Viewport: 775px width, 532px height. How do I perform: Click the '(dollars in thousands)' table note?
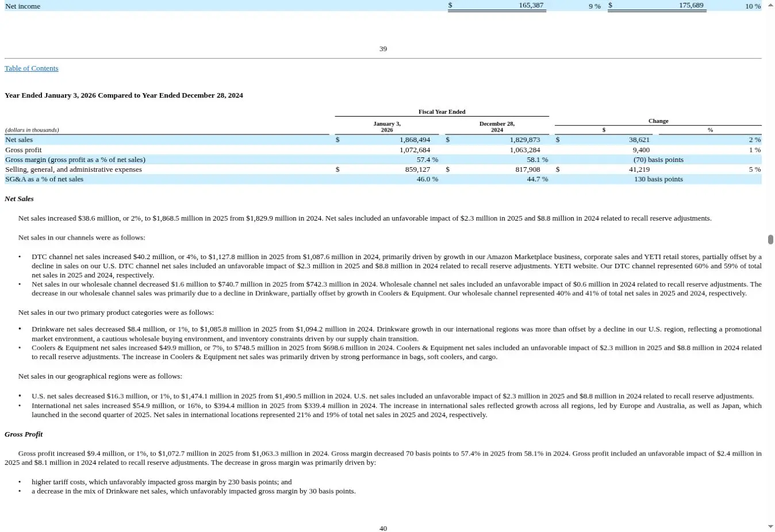point(32,130)
